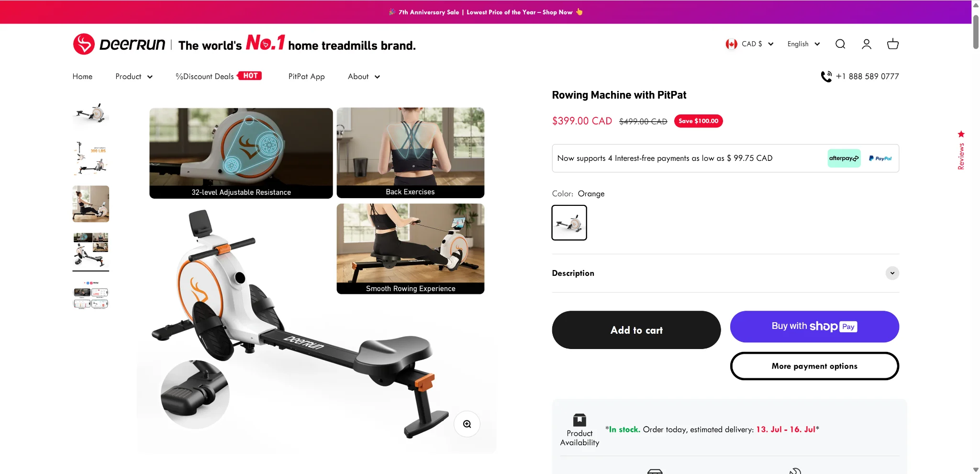
Task: Click the DeerRun logo
Action: point(119,44)
